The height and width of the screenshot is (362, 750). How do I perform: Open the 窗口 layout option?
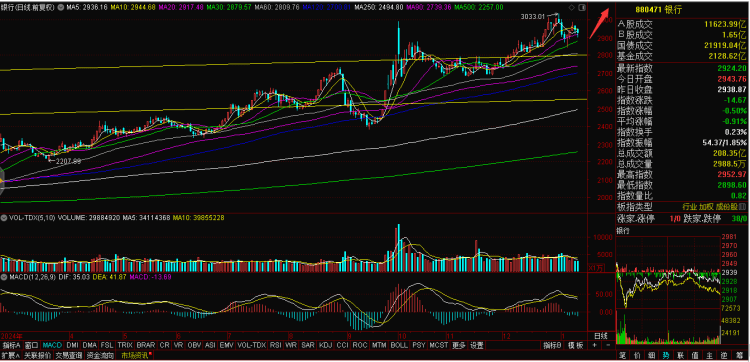click(32, 345)
